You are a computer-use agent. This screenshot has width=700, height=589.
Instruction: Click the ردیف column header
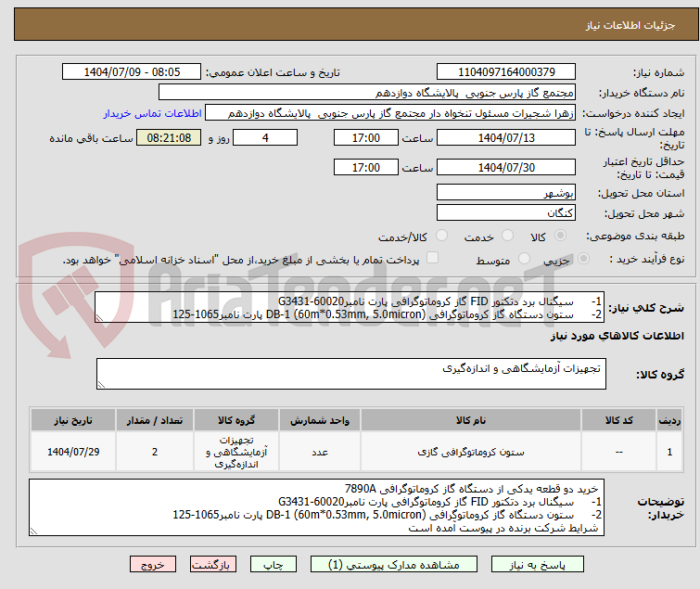(x=669, y=420)
